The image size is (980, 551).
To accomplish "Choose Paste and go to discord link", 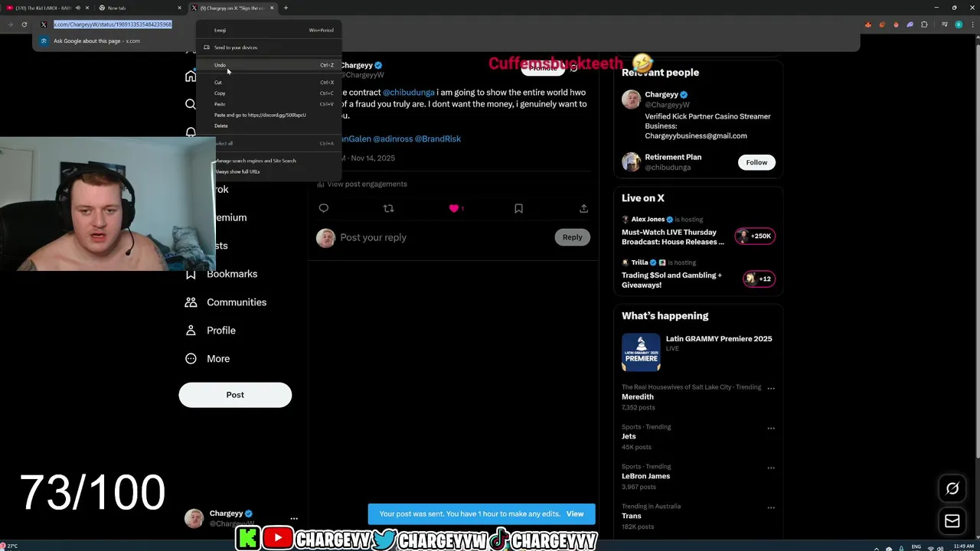I will click(269, 115).
